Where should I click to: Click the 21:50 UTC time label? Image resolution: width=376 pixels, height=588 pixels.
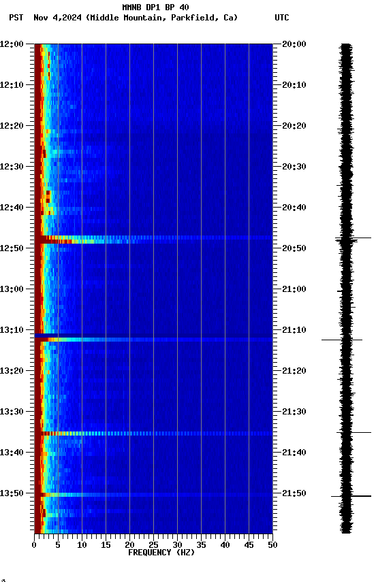[294, 493]
